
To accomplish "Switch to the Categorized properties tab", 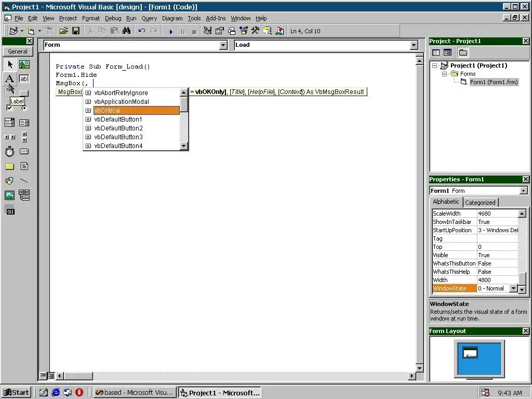I will 480,203.
